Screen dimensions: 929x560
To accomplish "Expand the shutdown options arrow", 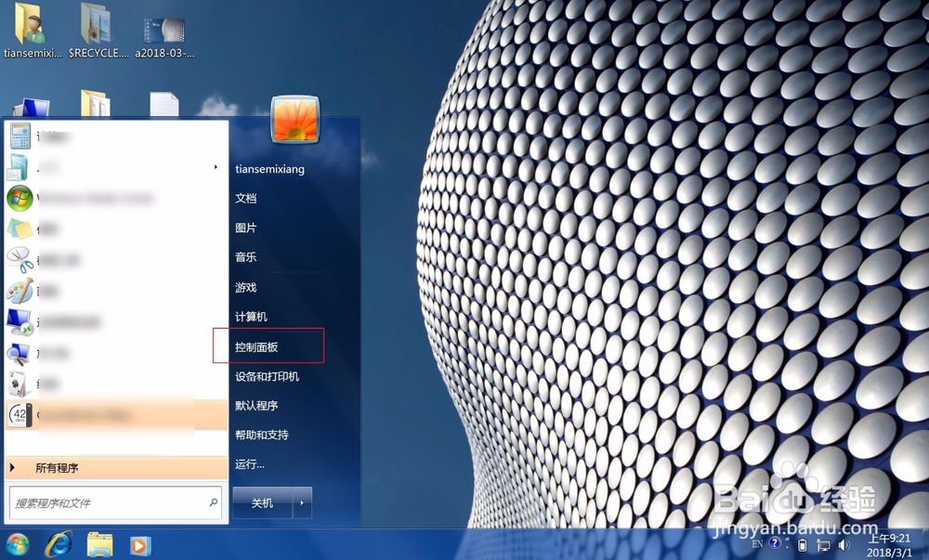I will 302,503.
